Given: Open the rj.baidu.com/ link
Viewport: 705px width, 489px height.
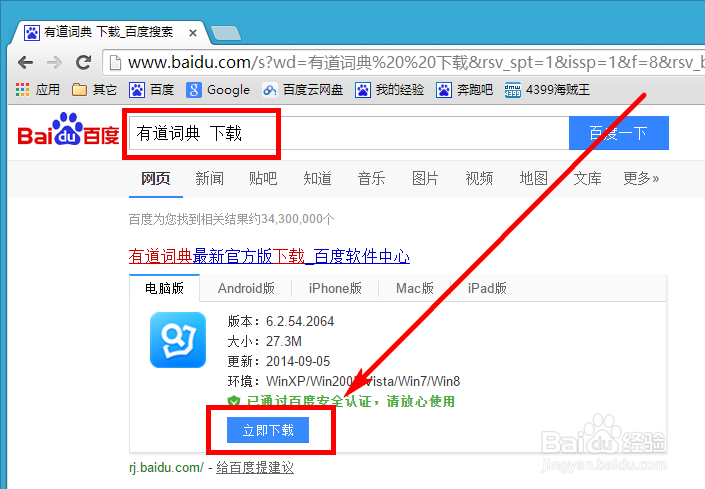Looking at the screenshot, I should [x=166, y=467].
